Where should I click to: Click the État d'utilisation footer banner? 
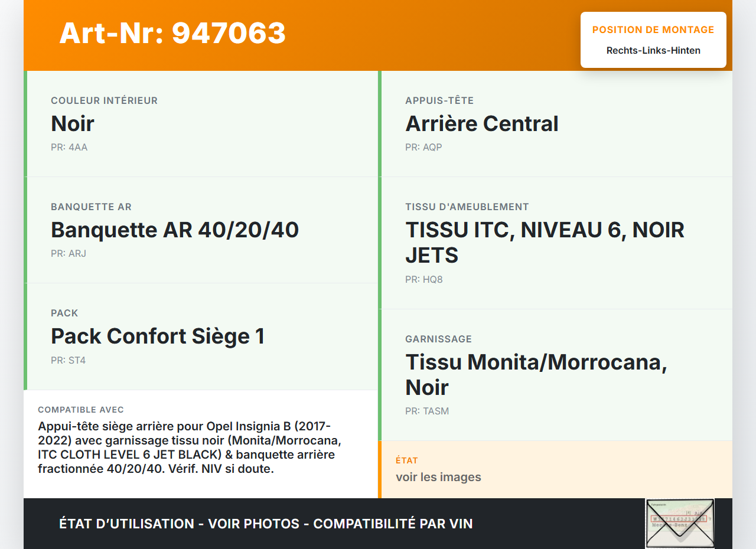pyautogui.click(x=266, y=524)
